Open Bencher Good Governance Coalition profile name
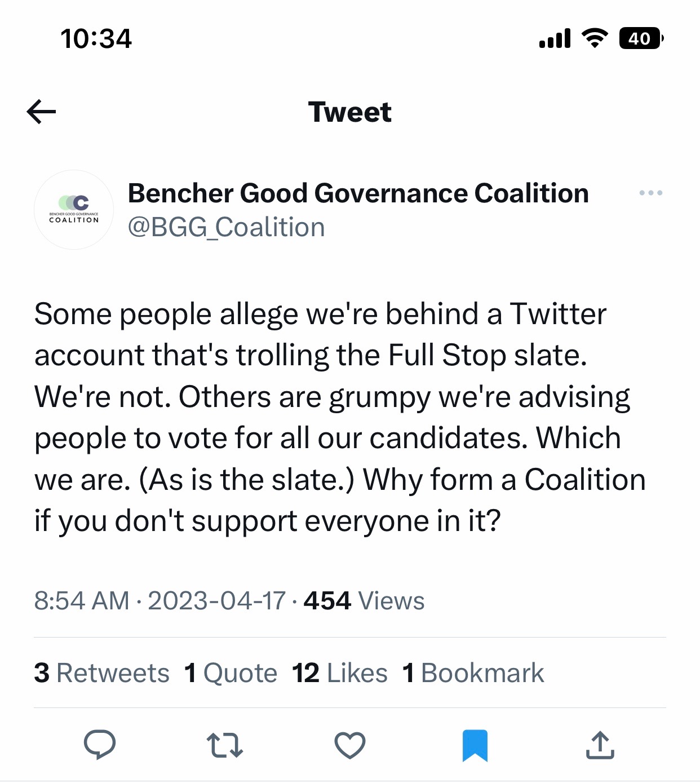 point(358,193)
